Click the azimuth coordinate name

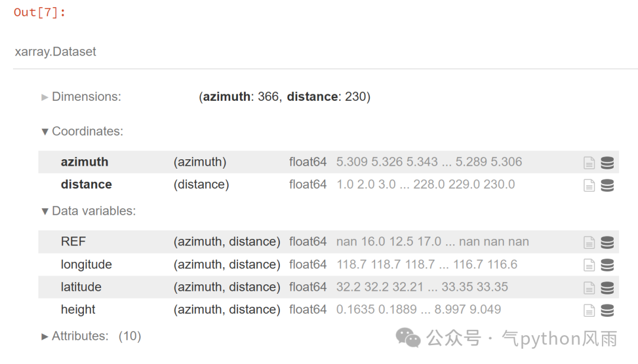[x=84, y=162]
